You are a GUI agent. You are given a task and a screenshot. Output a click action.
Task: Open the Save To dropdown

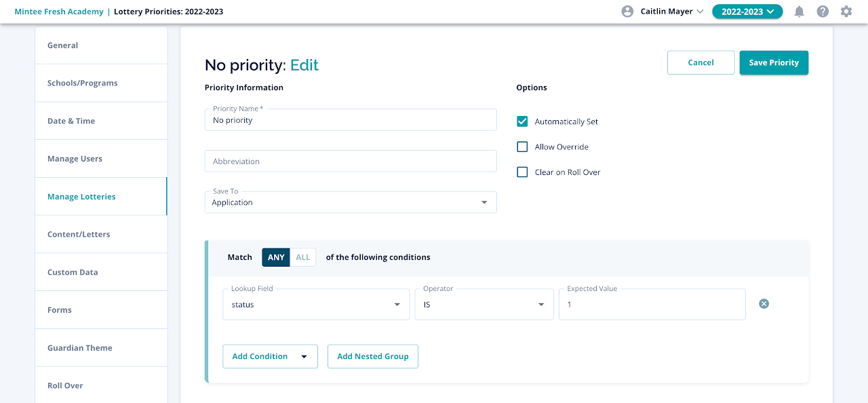351,202
